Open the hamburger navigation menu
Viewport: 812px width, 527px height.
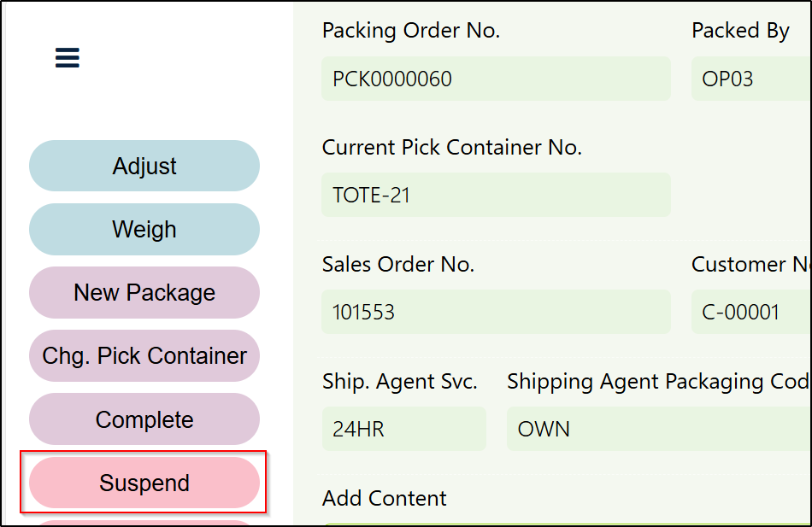click(68, 58)
